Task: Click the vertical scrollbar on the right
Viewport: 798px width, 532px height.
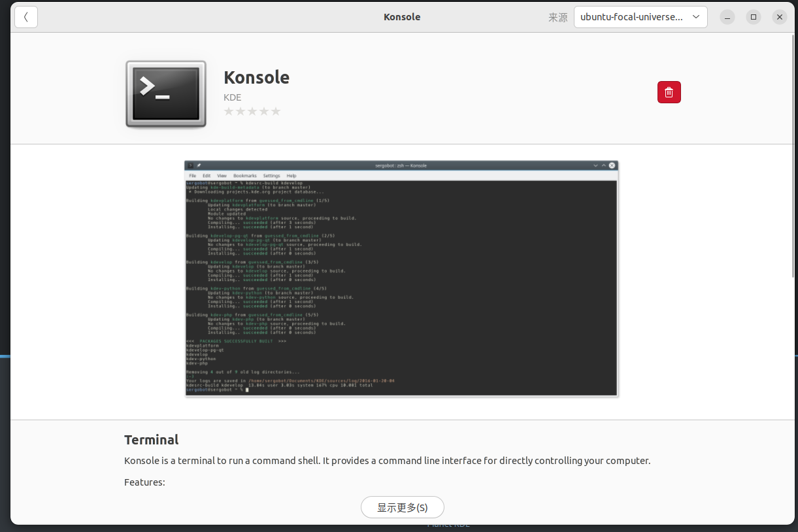Action: point(792,157)
